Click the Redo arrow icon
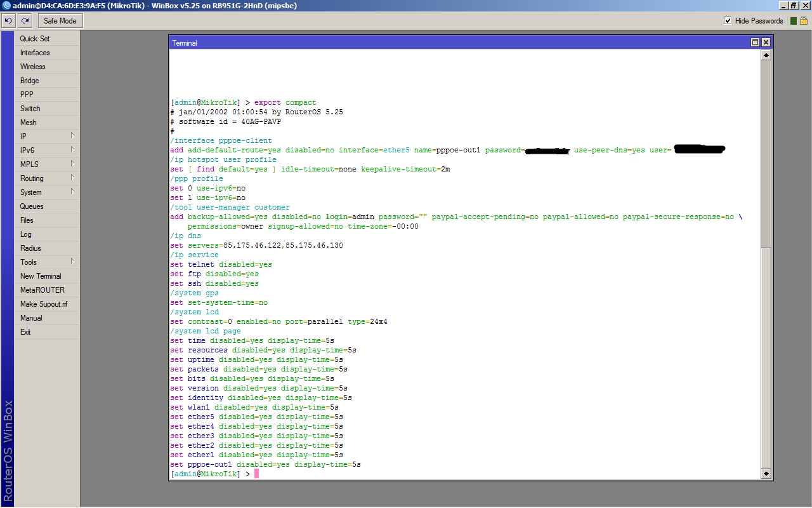The height and width of the screenshot is (508, 812). tap(25, 21)
